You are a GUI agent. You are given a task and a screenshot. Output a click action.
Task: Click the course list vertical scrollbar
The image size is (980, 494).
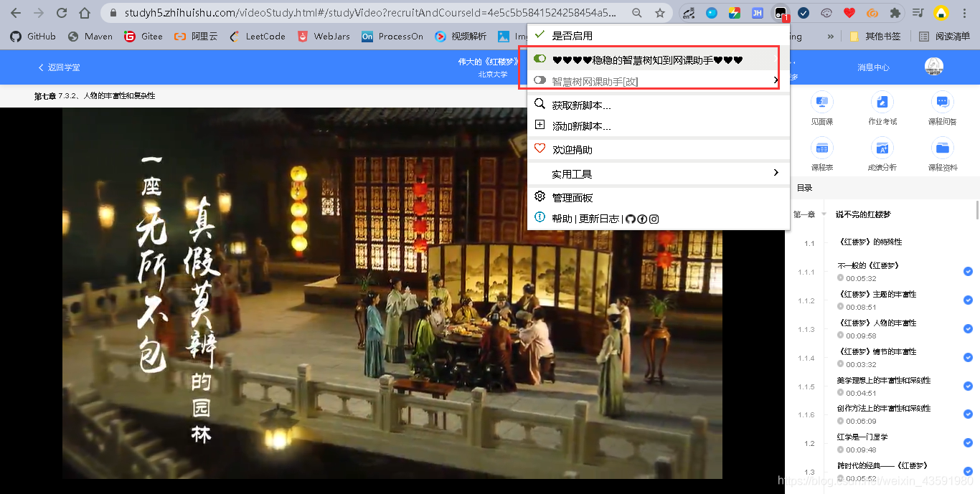click(977, 209)
